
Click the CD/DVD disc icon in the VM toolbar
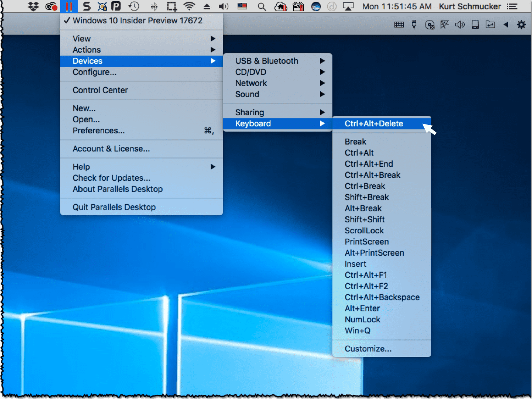tap(430, 24)
